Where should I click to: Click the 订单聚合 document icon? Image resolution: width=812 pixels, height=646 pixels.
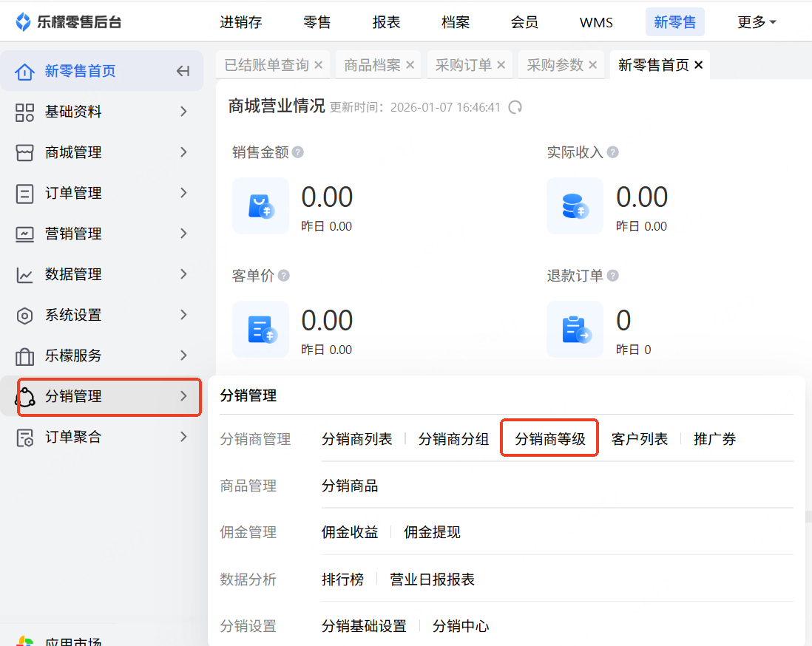click(24, 438)
